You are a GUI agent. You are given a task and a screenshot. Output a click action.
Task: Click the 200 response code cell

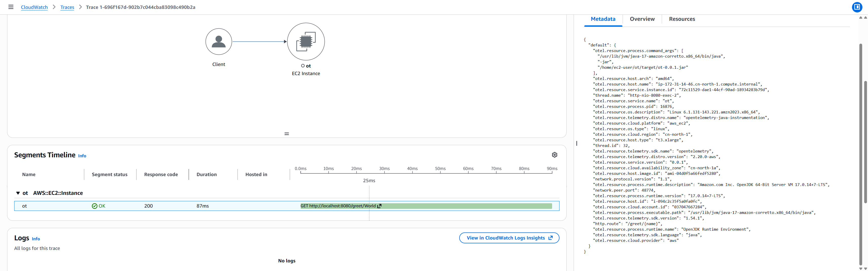[148, 206]
